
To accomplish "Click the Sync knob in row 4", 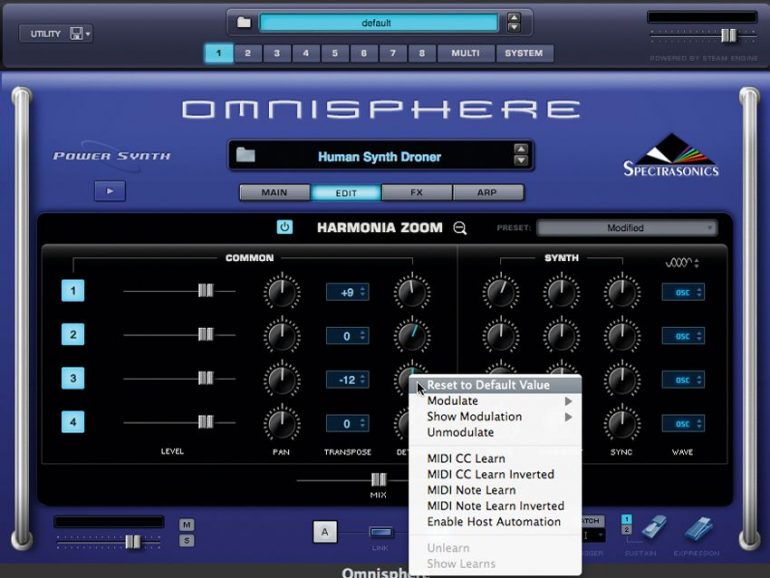I will coord(622,423).
